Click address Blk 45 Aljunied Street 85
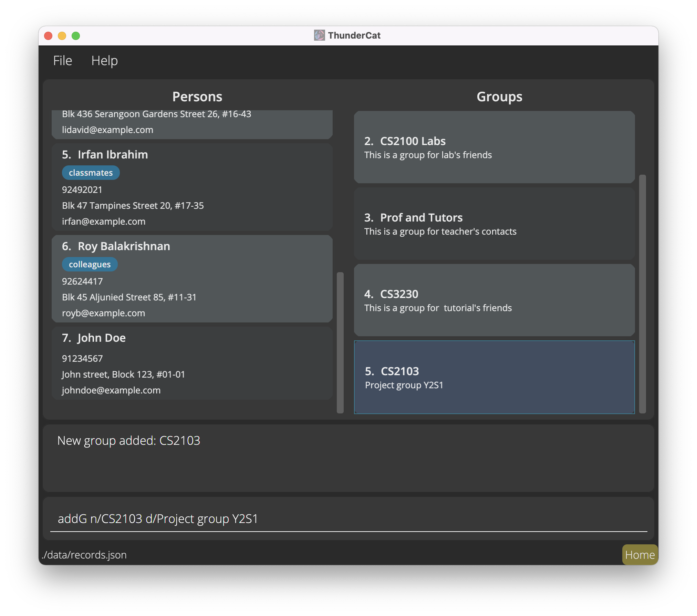 point(129,297)
